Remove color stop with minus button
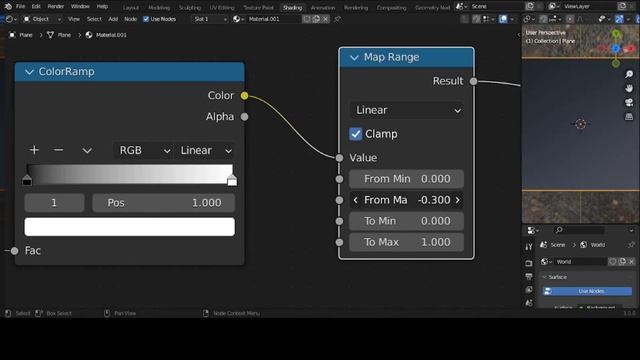640x360 pixels. 58,150
